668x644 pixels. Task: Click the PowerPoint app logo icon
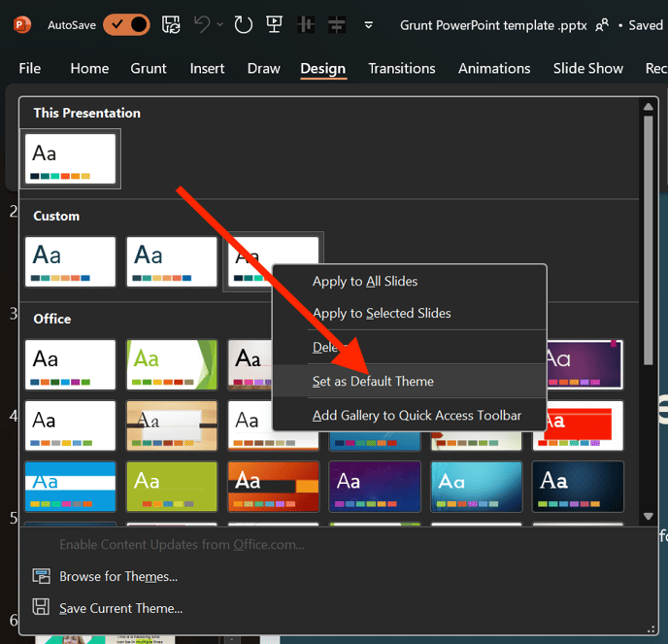click(22, 24)
